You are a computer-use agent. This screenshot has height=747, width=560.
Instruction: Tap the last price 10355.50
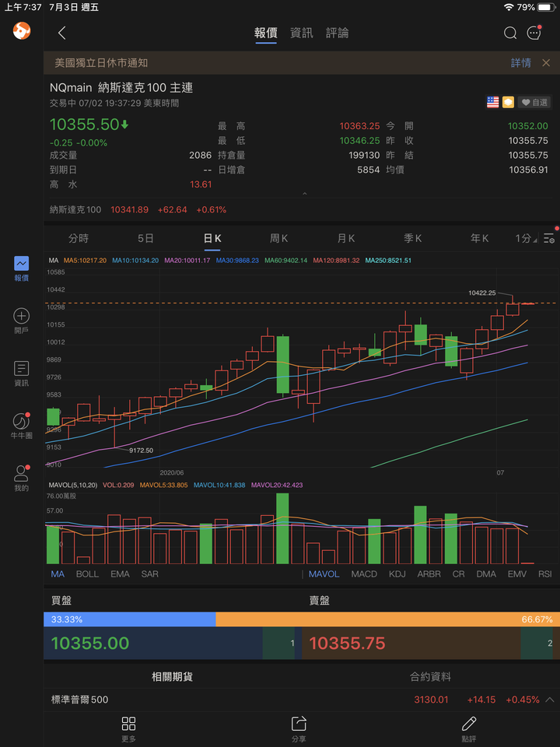tap(84, 124)
